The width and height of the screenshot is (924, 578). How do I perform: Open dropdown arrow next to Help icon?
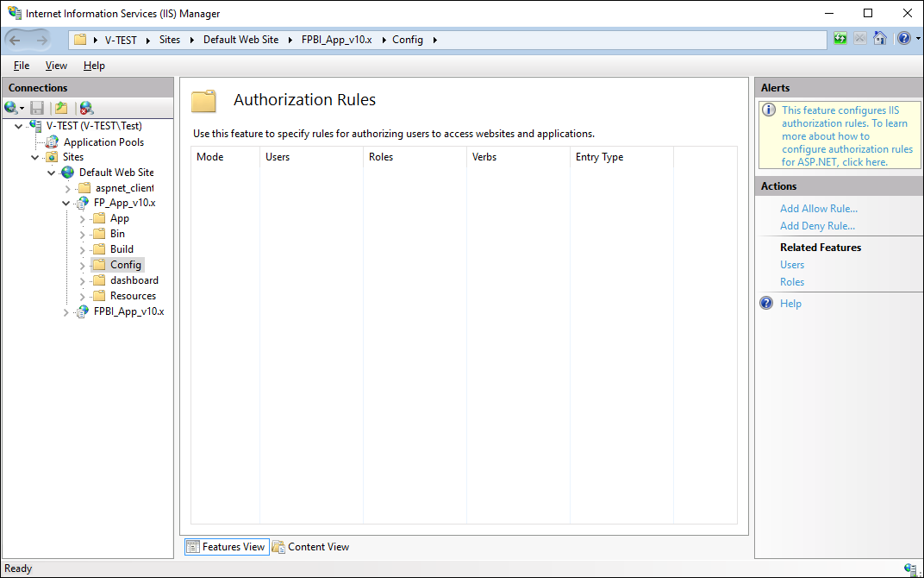pyautogui.click(x=916, y=39)
